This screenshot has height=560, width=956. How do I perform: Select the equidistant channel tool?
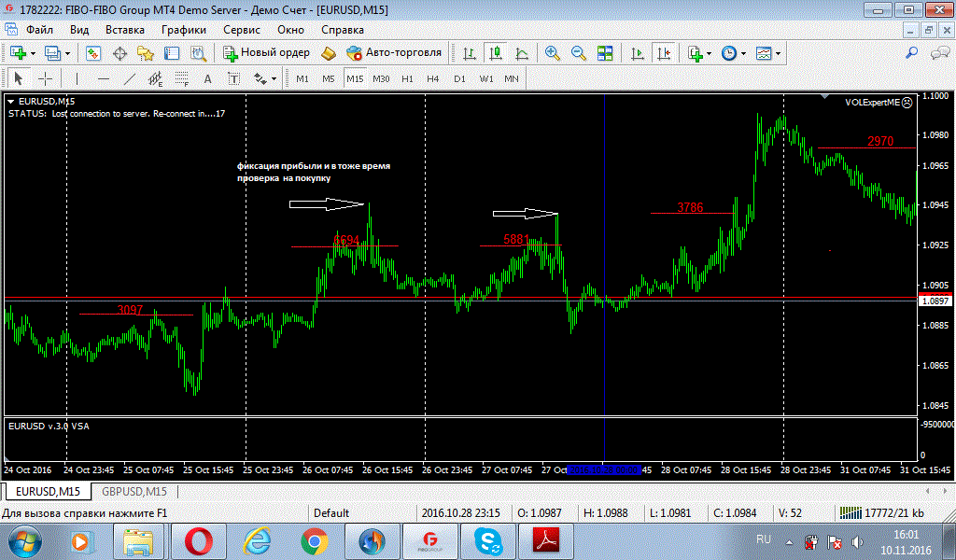[156, 78]
